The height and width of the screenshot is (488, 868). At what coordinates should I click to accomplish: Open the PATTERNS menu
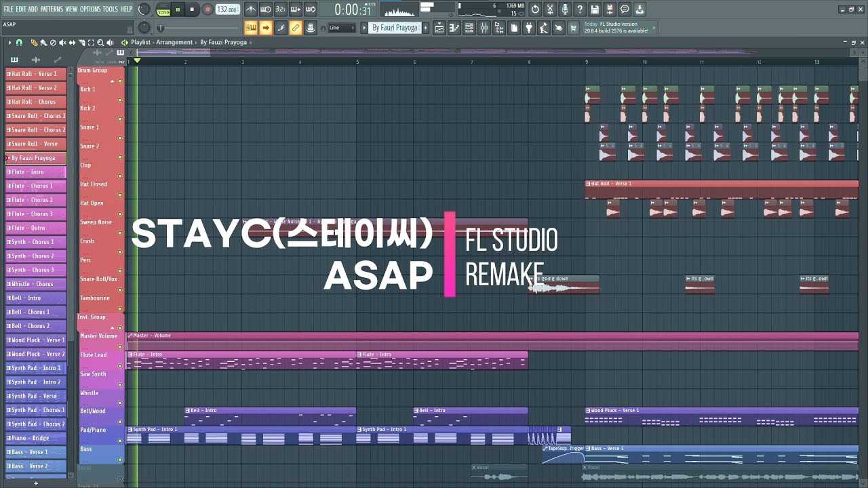point(52,9)
